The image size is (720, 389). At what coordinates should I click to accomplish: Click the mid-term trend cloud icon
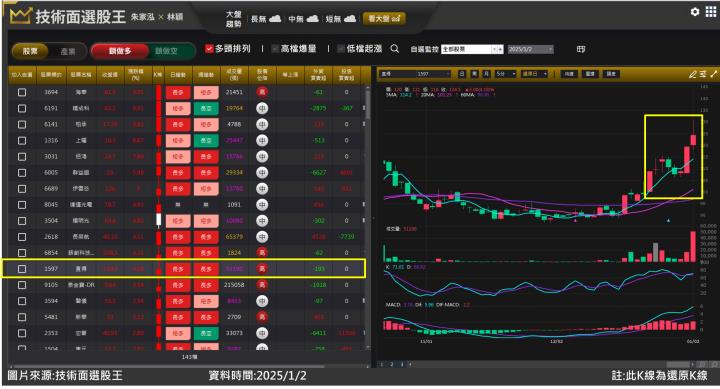(312, 19)
